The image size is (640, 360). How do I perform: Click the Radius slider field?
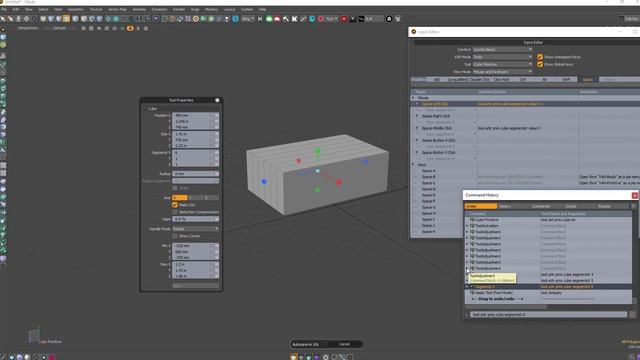(x=195, y=174)
